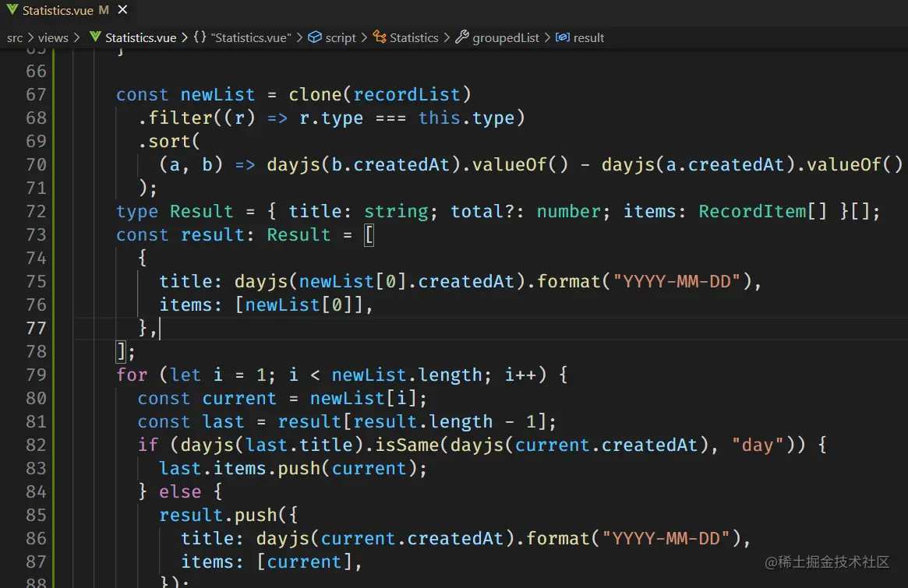Click "else" keyword on line 84
This screenshot has height=588, width=908.
pyautogui.click(x=180, y=491)
